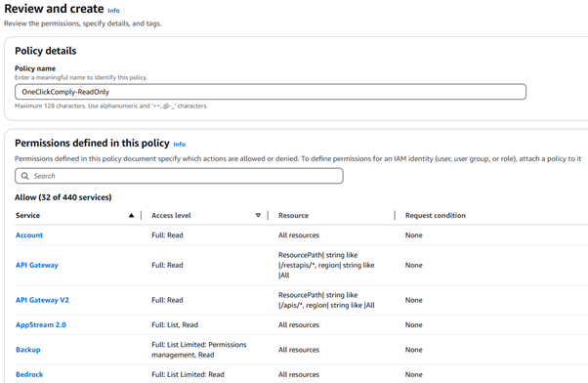The width and height of the screenshot is (588, 383).
Task: Click the 'Policy details' heading
Action: 45,51
